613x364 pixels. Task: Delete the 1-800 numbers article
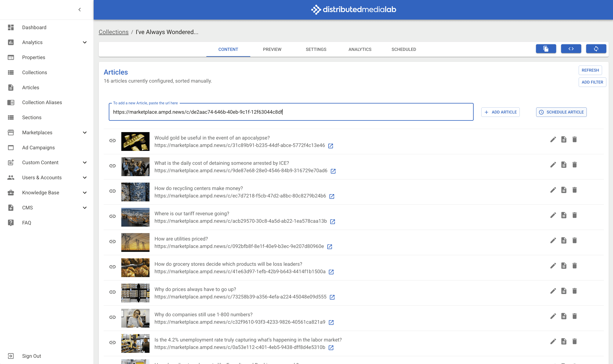tap(574, 316)
